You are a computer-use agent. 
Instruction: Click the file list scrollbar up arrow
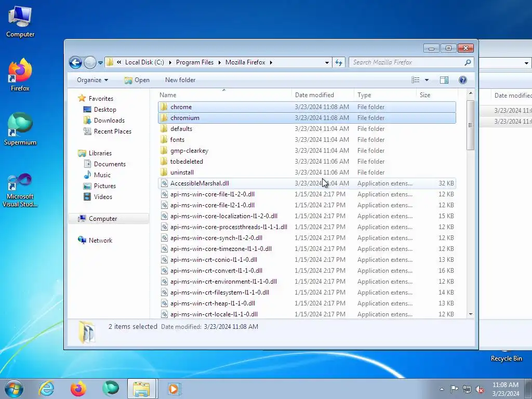click(471, 93)
